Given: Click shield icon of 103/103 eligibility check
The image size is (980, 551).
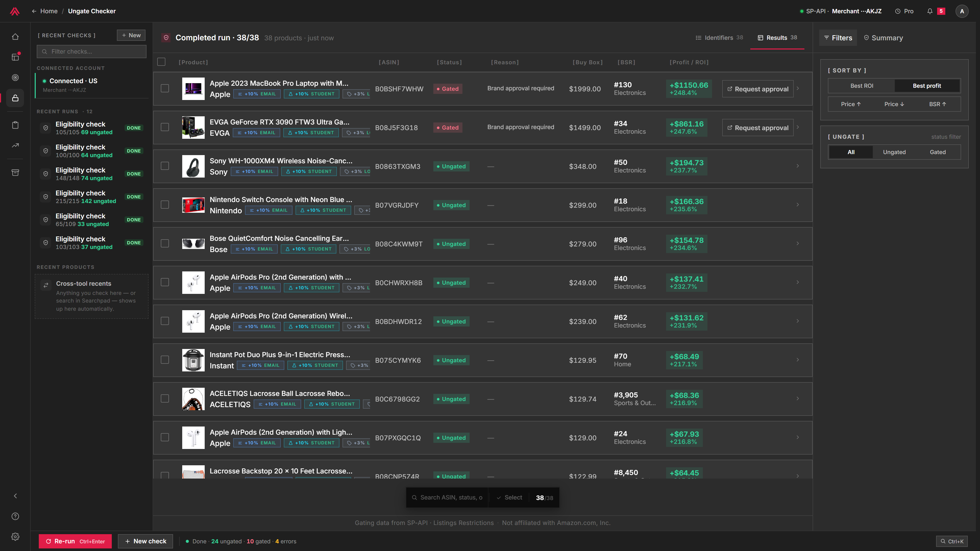Looking at the screenshot, I should [x=46, y=243].
